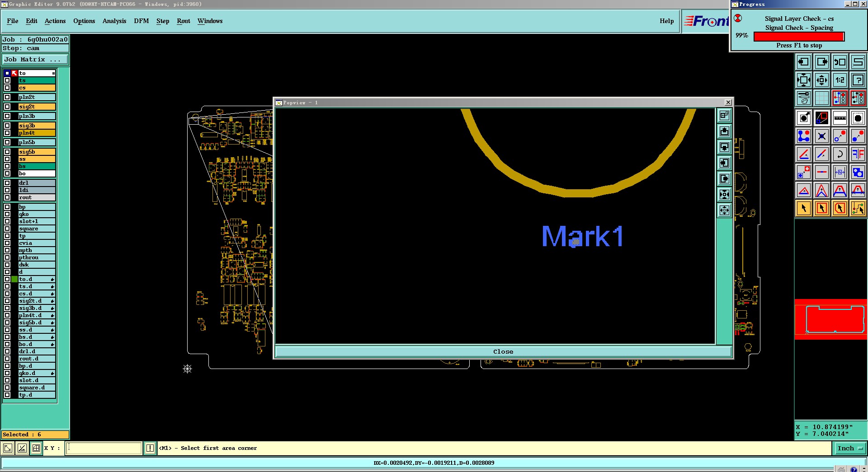The image size is (868, 472).
Task: Toggle the checkbox for layer pln2t
Action: [x=7, y=97]
